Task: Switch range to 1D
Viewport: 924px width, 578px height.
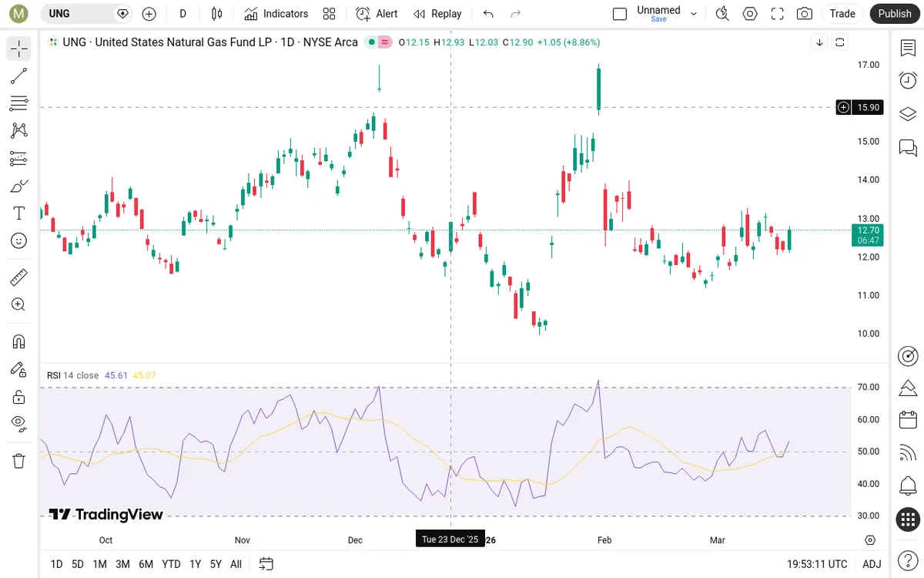Action: 56,564
